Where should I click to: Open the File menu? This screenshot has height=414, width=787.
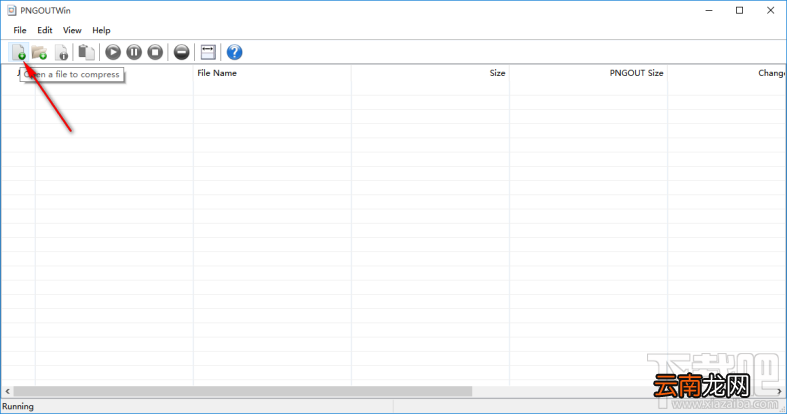(20, 30)
